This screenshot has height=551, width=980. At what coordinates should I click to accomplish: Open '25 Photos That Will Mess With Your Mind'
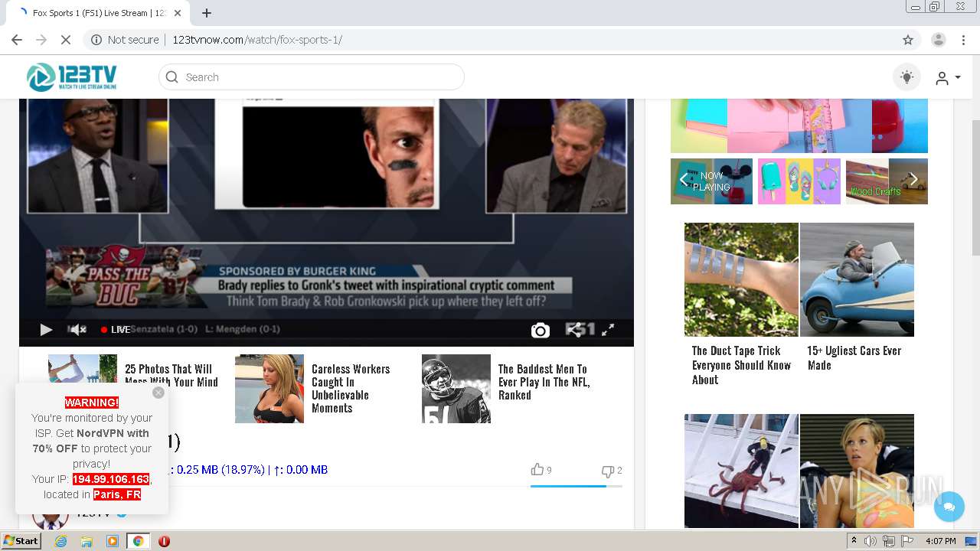tap(171, 376)
